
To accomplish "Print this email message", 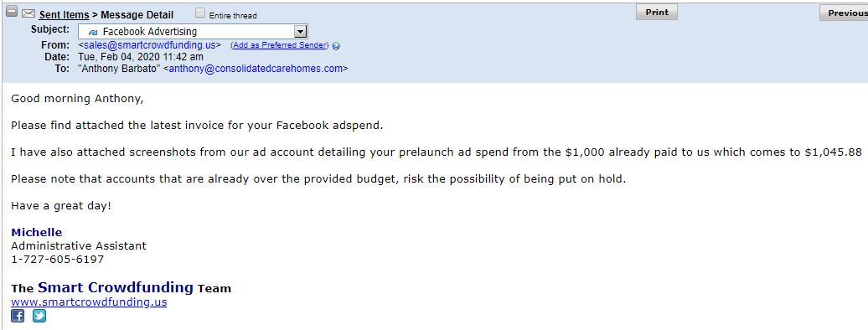I will coord(657,13).
